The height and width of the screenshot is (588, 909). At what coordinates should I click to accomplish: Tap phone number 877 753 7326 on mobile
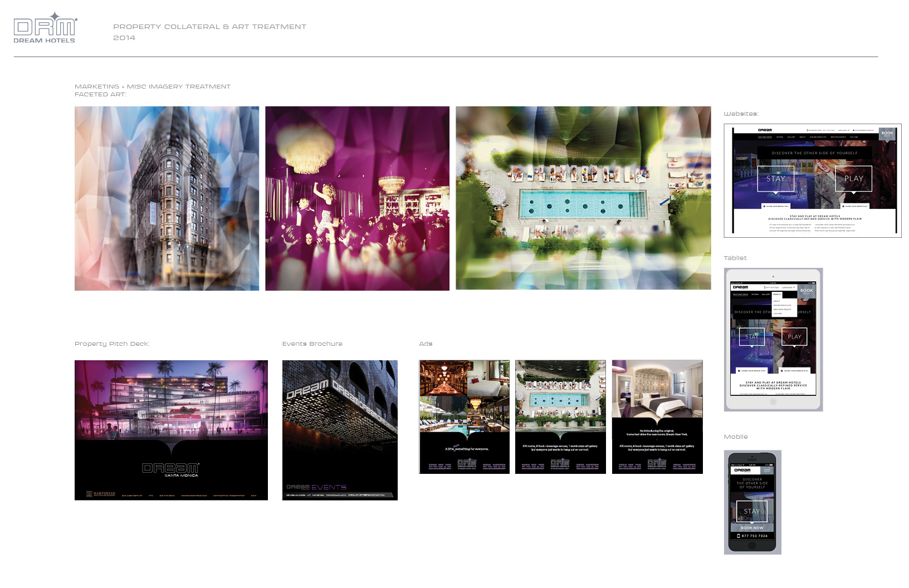coord(752,536)
